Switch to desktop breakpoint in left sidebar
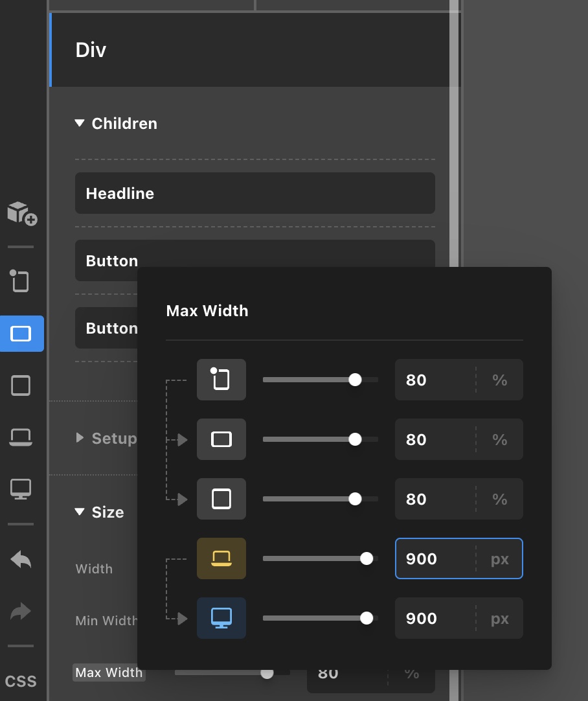The height and width of the screenshot is (701, 588). coord(21,489)
